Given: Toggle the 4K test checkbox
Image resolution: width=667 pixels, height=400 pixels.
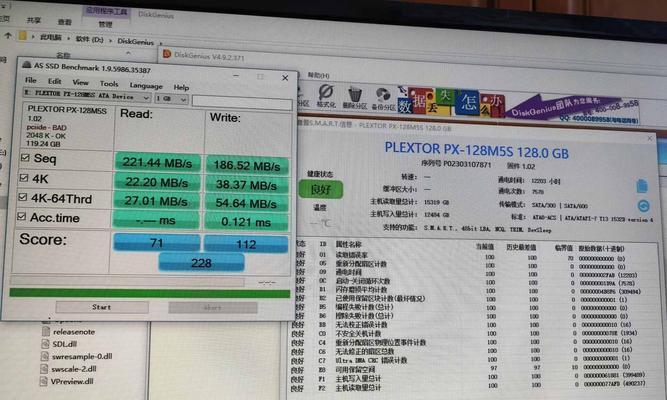Looking at the screenshot, I should tap(24, 177).
